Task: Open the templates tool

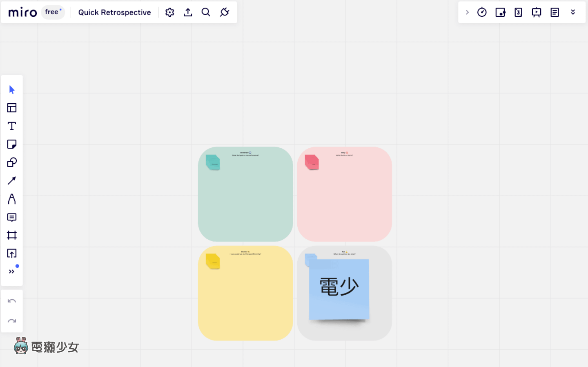Action: [12, 108]
